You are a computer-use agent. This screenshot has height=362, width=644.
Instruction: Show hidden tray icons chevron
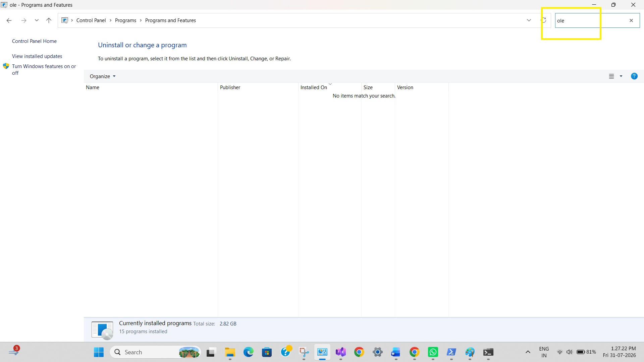click(528, 352)
